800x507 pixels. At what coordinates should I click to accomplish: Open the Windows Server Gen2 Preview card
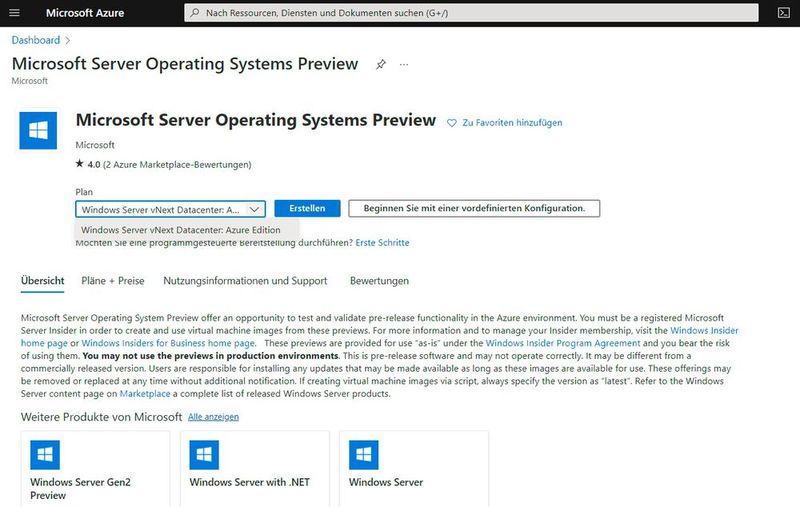pos(95,469)
